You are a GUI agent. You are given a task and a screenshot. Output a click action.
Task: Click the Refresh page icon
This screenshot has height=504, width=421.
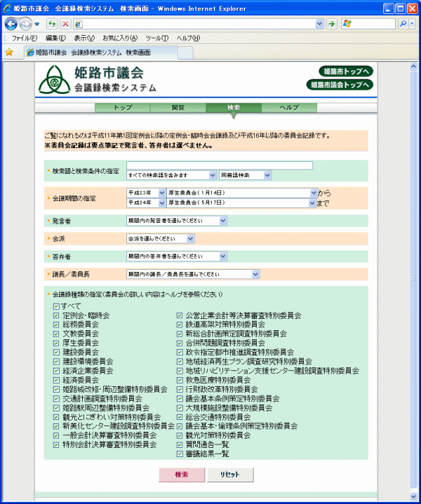click(52, 24)
